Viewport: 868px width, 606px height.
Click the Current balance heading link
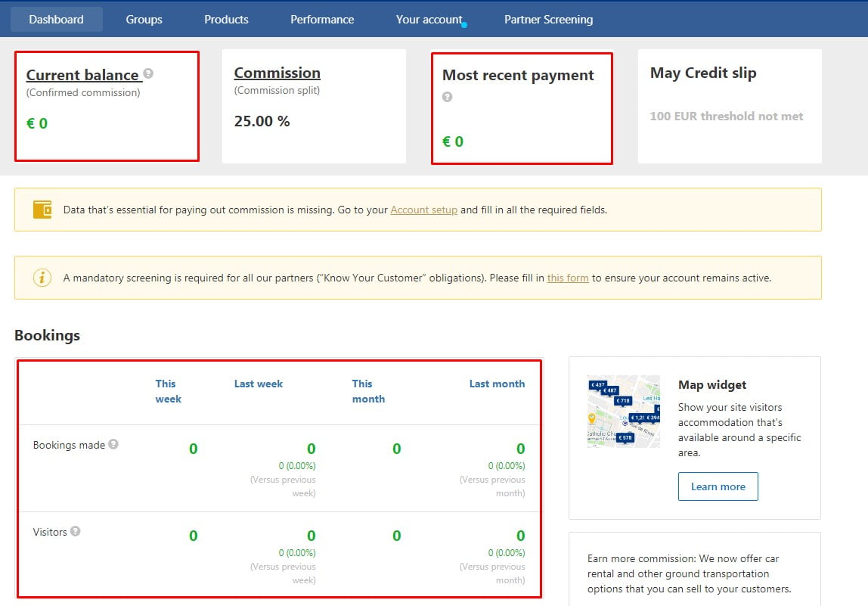[x=83, y=75]
